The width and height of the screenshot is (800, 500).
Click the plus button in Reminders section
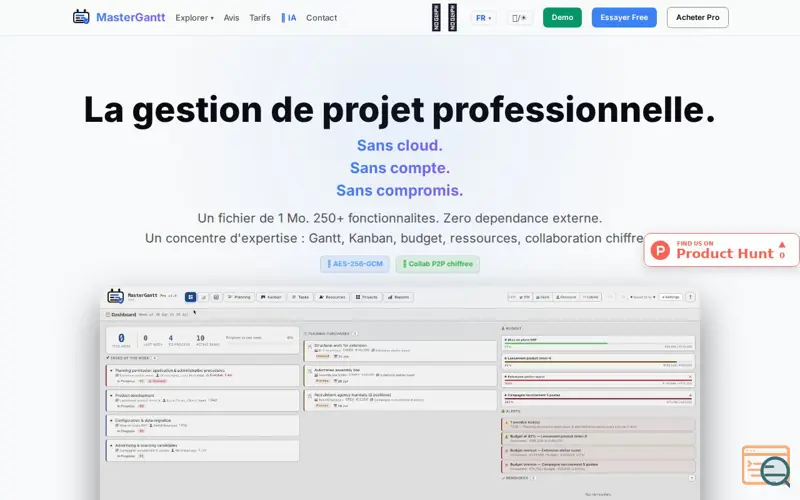point(692,478)
